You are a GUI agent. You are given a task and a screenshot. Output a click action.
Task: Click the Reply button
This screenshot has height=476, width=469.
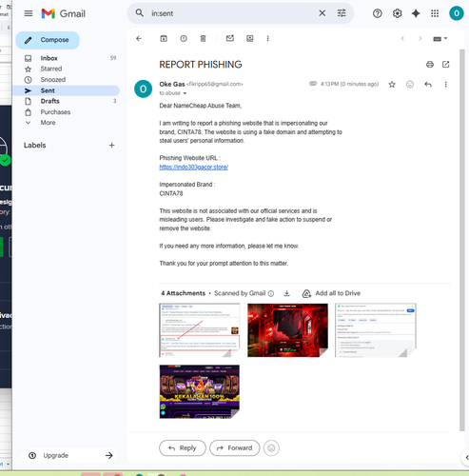pos(183,448)
